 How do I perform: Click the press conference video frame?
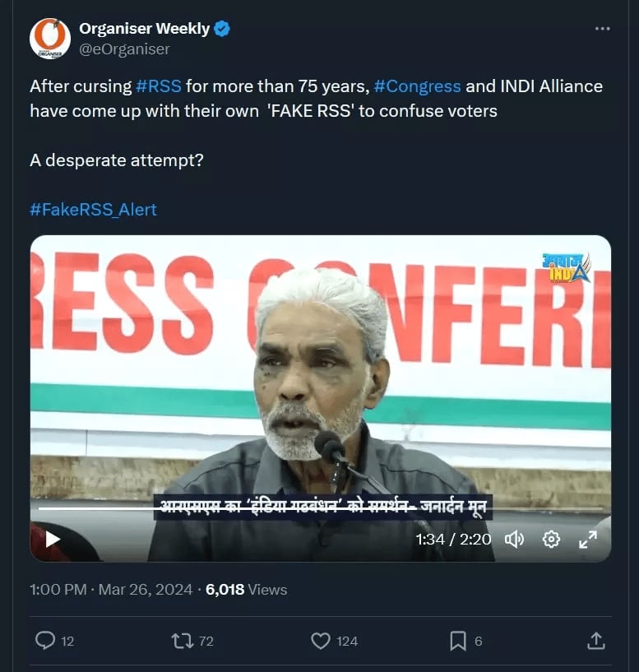[x=321, y=370]
